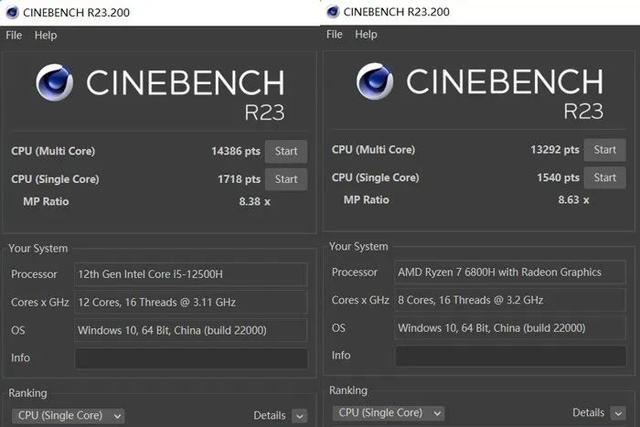Click 'Your System' heading in right window
Viewport: 640px width, 427px height.
(358, 247)
